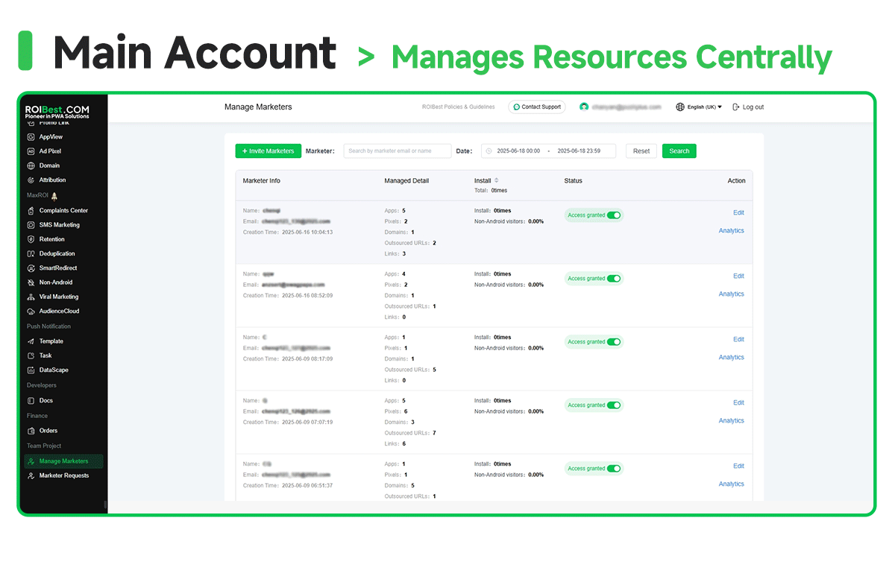
Task: Toggle access for marketer created 2025-06-16 10:04:13
Action: point(614,215)
